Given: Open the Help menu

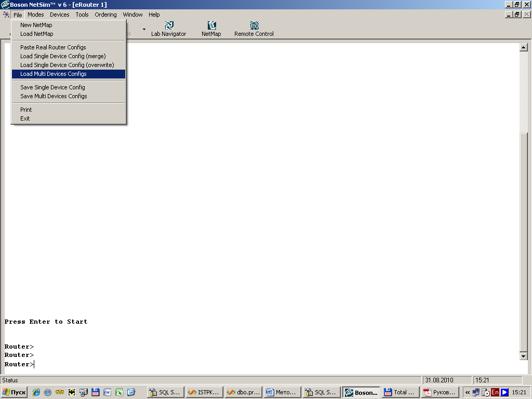Looking at the screenshot, I should coord(154,15).
